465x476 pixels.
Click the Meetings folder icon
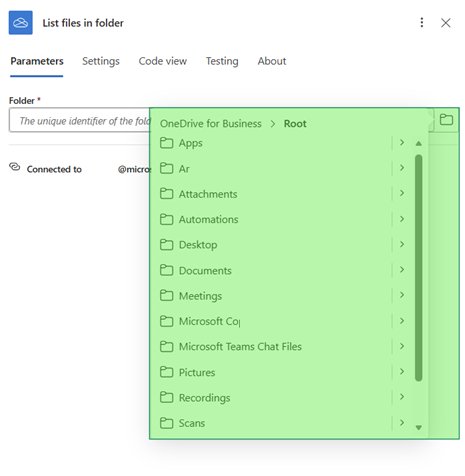pyautogui.click(x=166, y=296)
